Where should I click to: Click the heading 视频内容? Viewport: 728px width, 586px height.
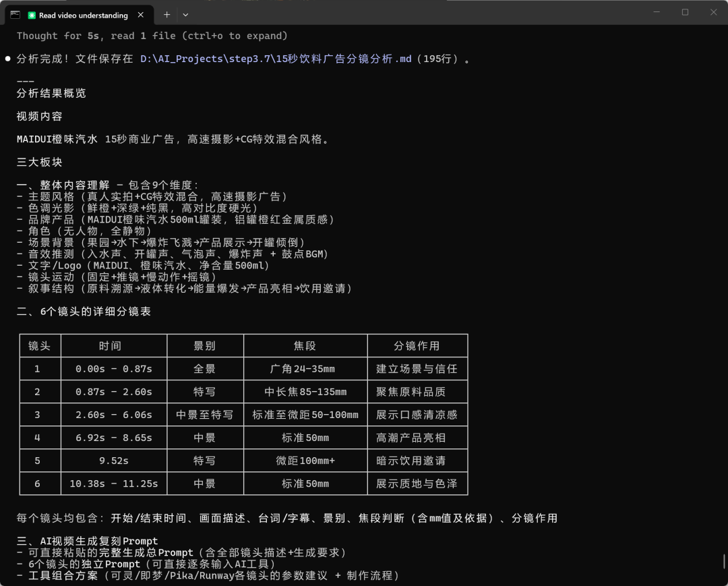point(40,116)
